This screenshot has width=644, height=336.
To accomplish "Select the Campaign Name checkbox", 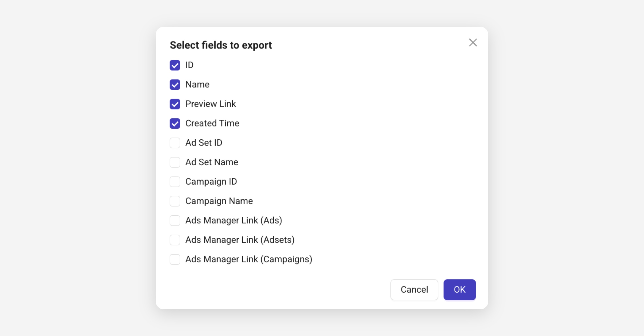I will point(175,201).
